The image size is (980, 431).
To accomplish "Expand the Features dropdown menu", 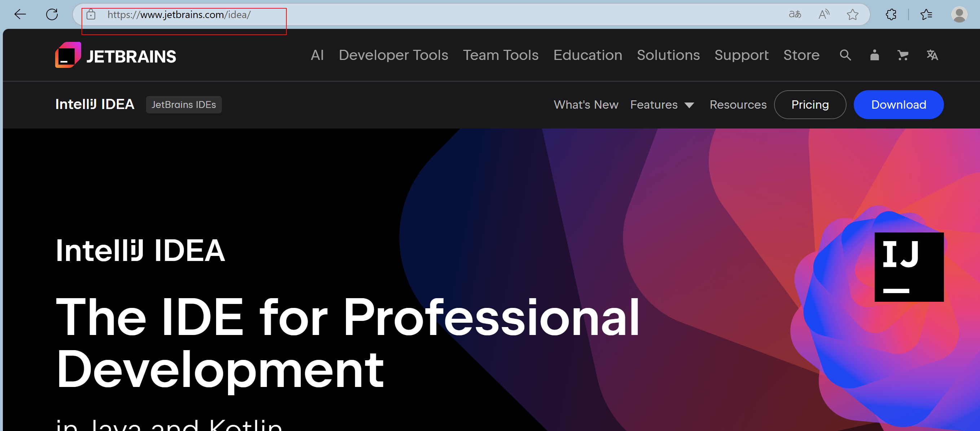I will pyautogui.click(x=662, y=105).
